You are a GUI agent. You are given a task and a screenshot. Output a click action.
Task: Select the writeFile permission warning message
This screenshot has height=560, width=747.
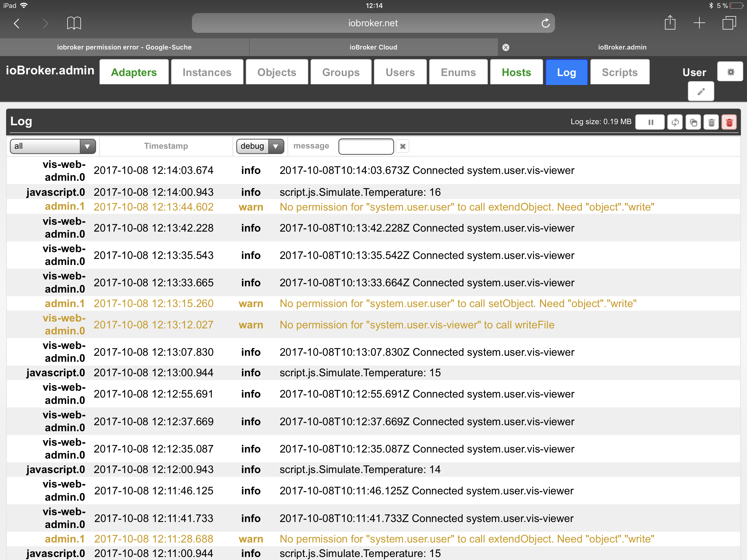pyautogui.click(x=417, y=325)
